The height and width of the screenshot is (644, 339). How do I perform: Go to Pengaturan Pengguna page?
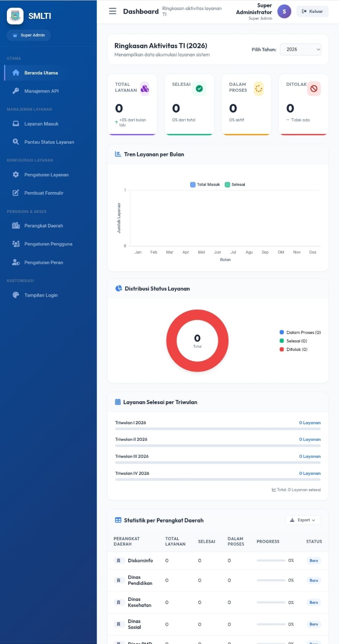48,244
